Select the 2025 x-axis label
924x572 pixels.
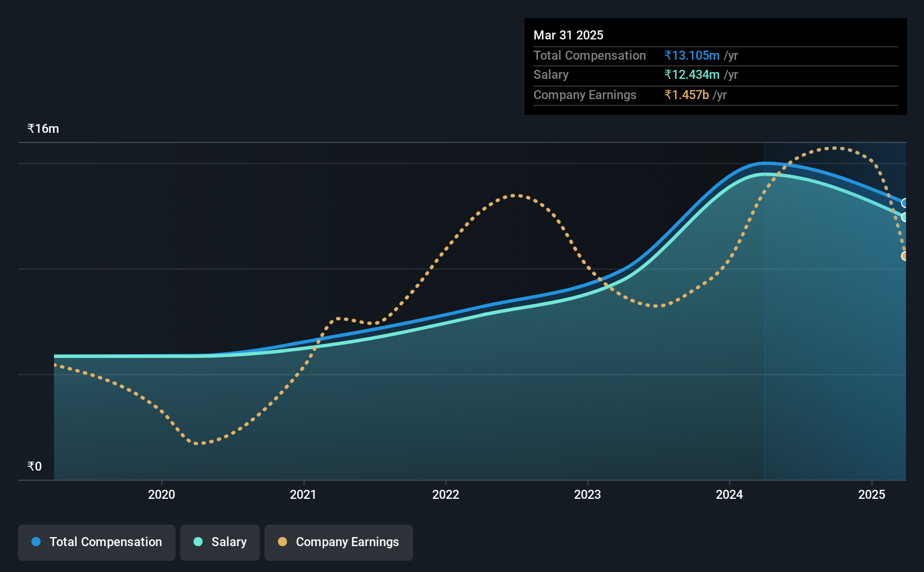click(872, 494)
